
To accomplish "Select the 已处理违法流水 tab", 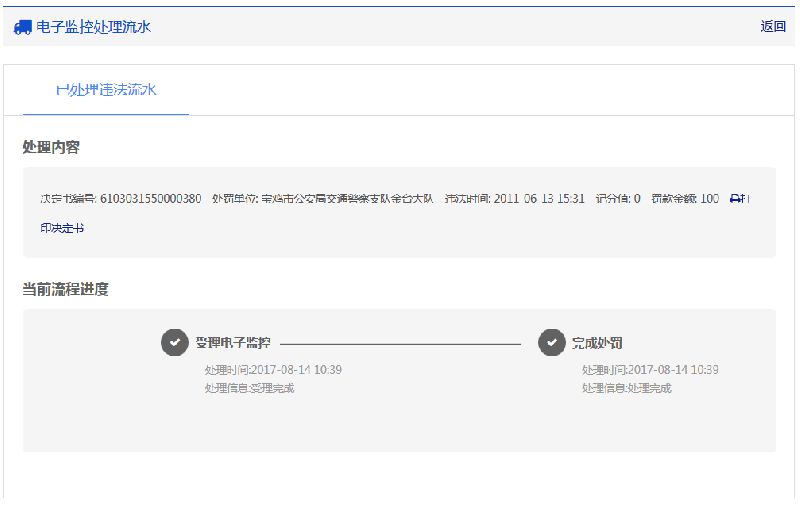I will (x=106, y=90).
